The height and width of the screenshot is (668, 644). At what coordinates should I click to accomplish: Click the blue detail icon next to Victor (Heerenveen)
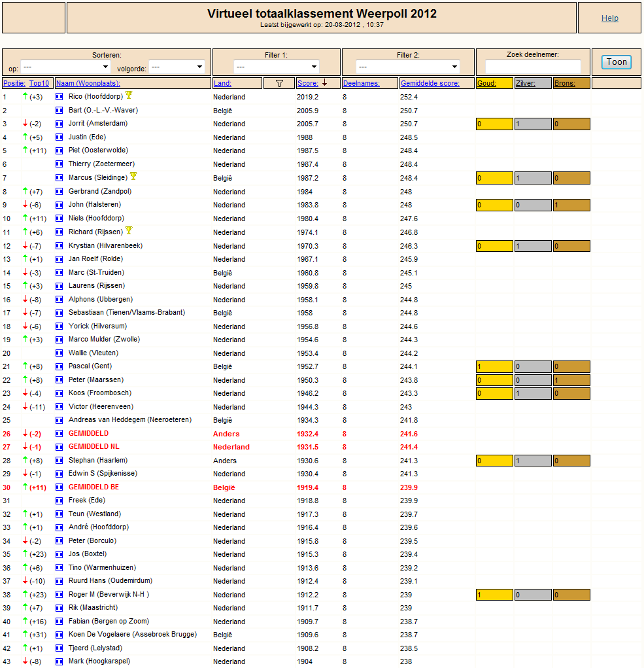[x=59, y=407]
